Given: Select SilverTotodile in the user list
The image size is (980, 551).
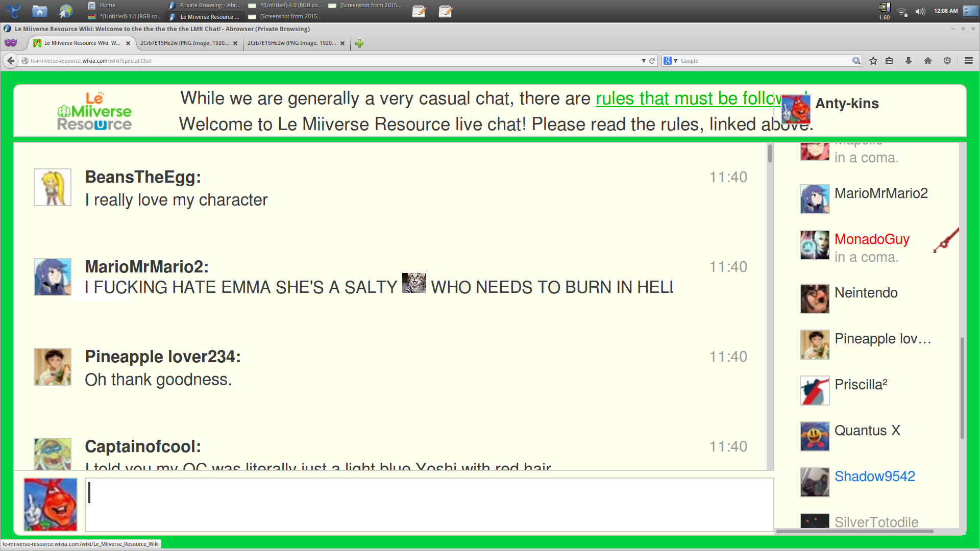Looking at the screenshot, I should 876,522.
